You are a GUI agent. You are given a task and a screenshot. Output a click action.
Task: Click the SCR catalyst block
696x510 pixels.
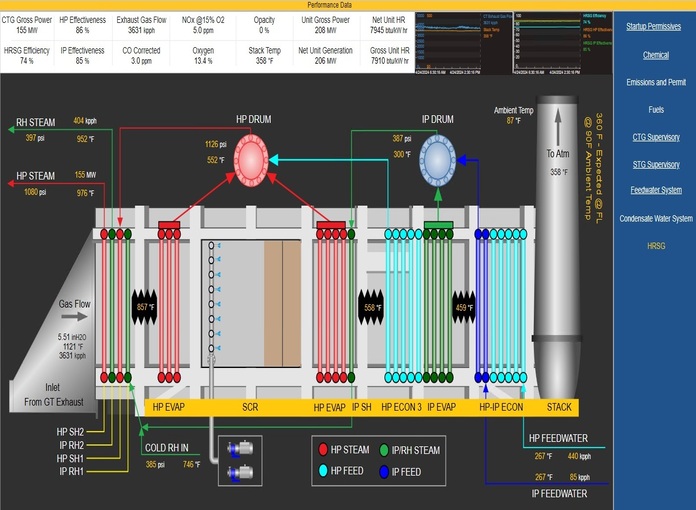(x=282, y=304)
